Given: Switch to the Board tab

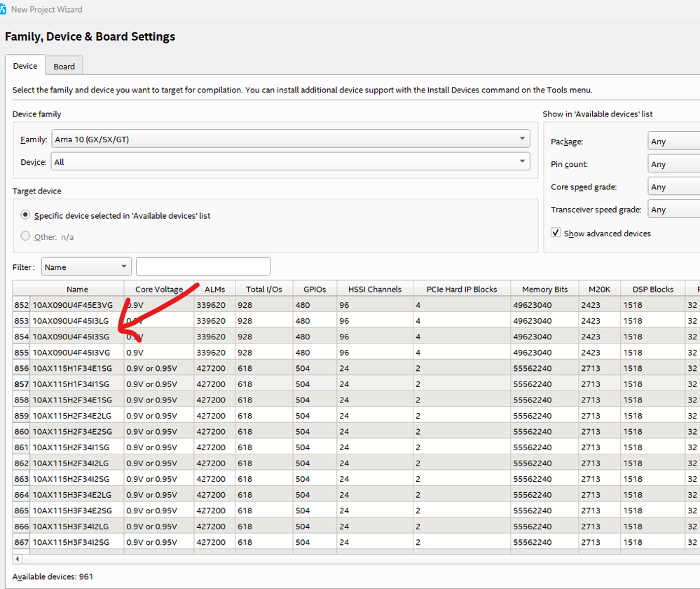Looking at the screenshot, I should click(64, 67).
